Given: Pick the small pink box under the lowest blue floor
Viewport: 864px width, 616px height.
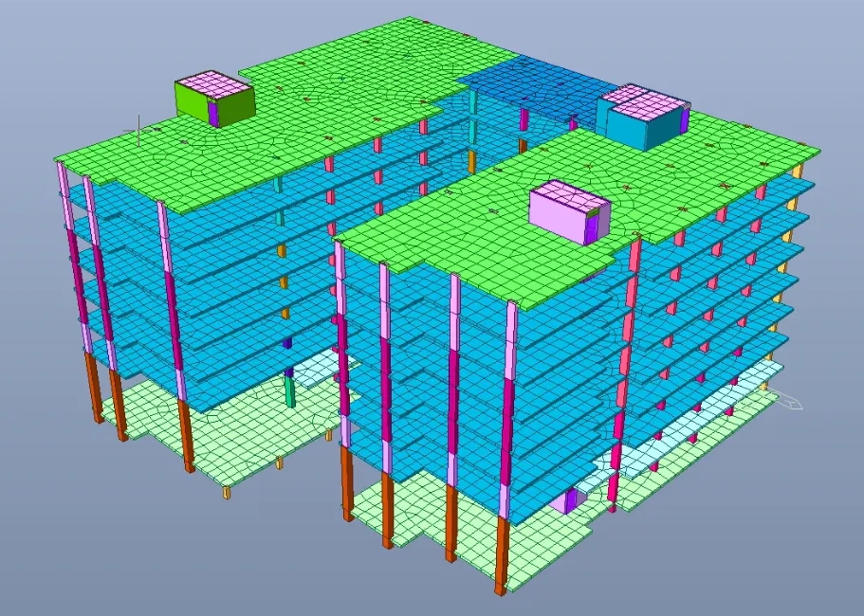Looking at the screenshot, I should click(x=569, y=501).
